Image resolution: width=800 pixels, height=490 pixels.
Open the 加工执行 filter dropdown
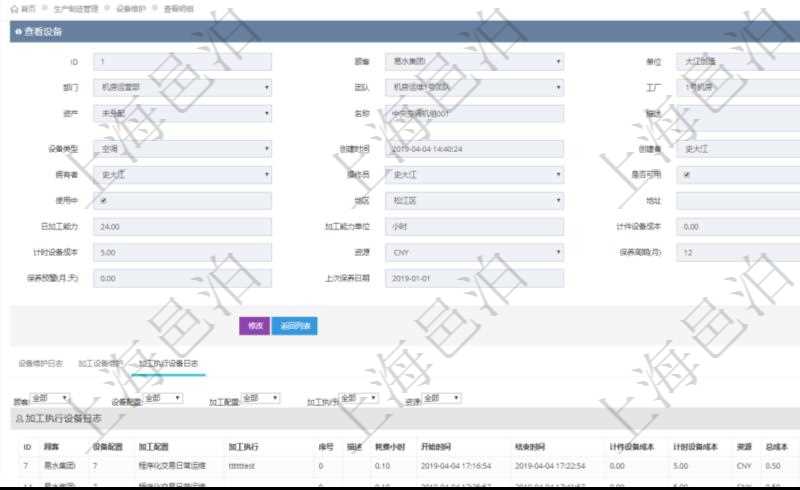point(358,398)
